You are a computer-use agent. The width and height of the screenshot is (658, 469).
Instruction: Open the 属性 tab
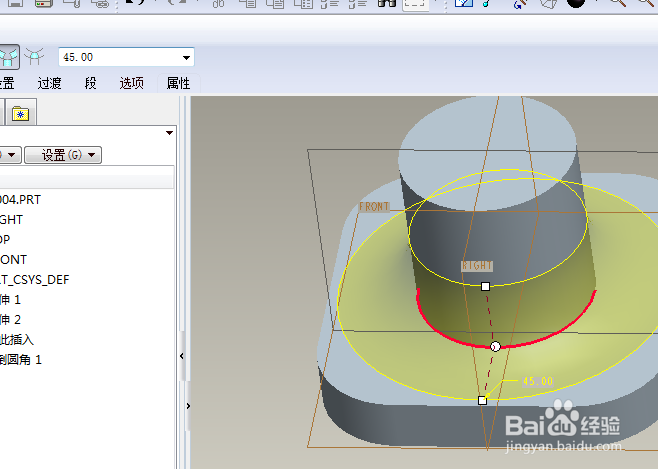pos(178,83)
